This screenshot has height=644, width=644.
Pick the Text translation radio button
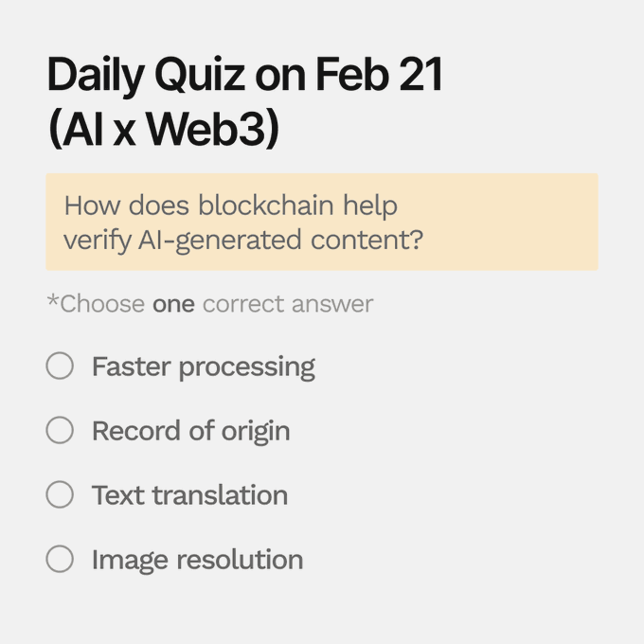pos(60,494)
